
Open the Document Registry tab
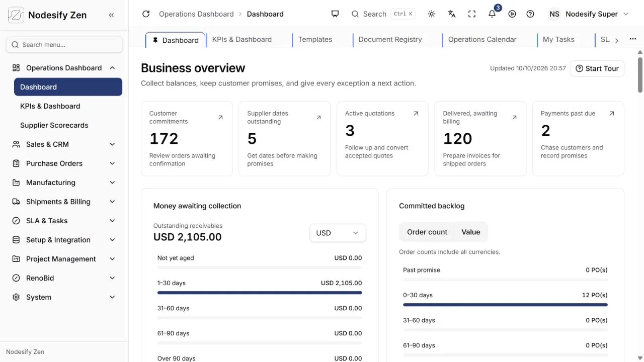(x=390, y=39)
